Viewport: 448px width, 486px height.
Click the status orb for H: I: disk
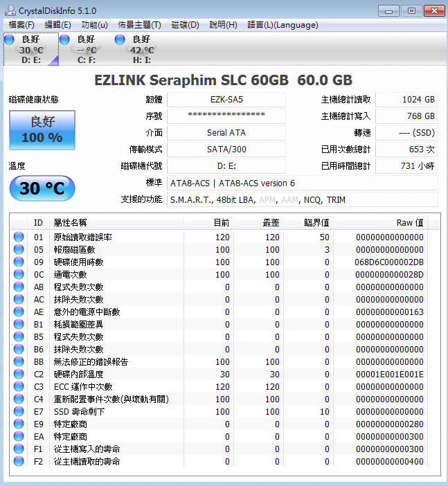[x=120, y=39]
